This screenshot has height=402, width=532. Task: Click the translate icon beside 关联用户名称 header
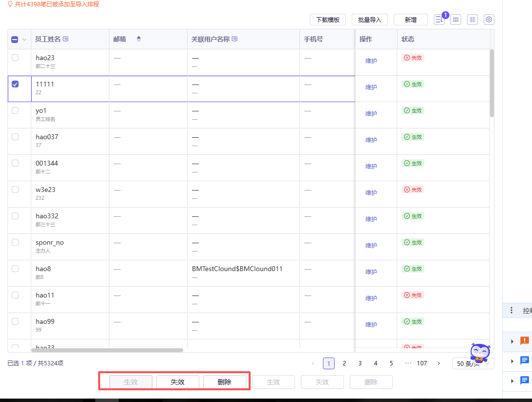tap(234, 39)
